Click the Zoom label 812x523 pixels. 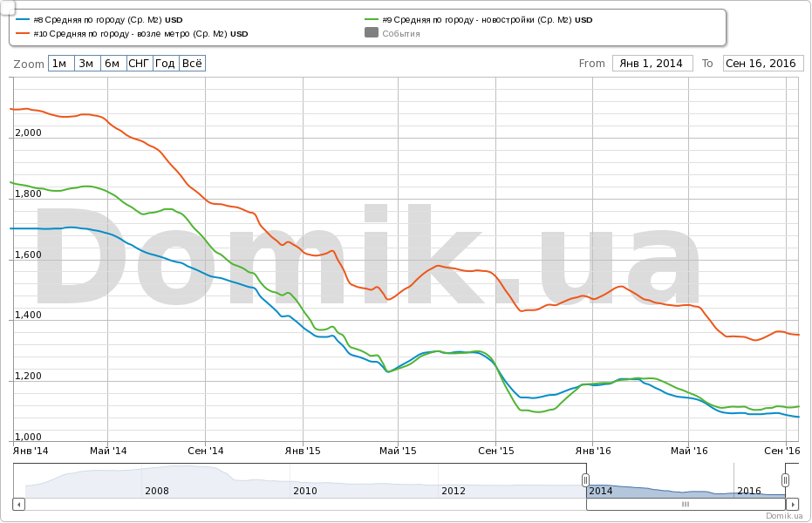coord(29,64)
